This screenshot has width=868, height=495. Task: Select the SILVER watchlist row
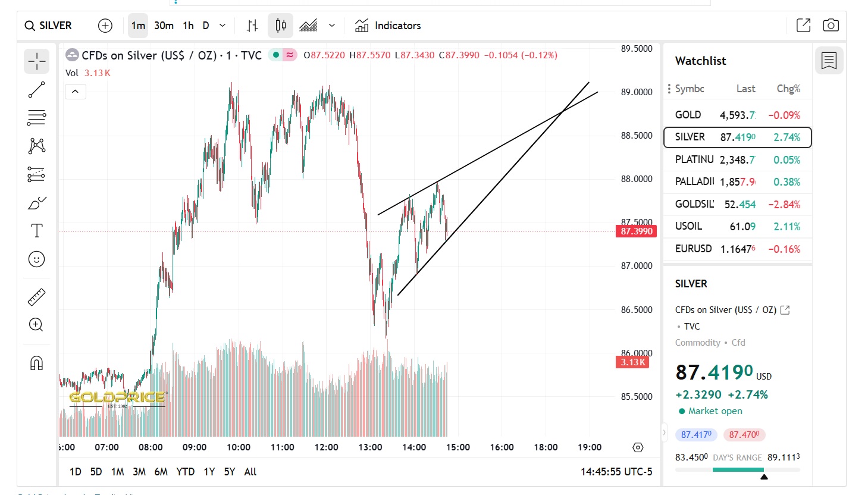(738, 137)
